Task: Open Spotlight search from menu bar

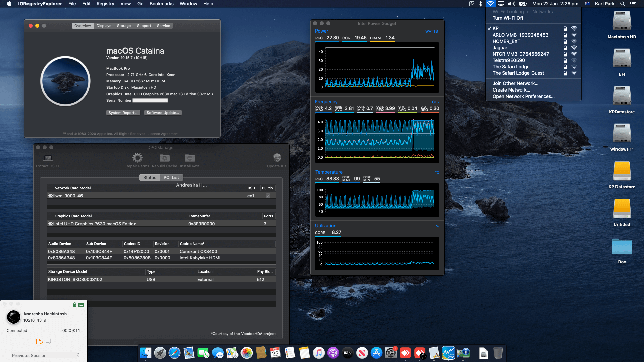Action: (x=622, y=4)
